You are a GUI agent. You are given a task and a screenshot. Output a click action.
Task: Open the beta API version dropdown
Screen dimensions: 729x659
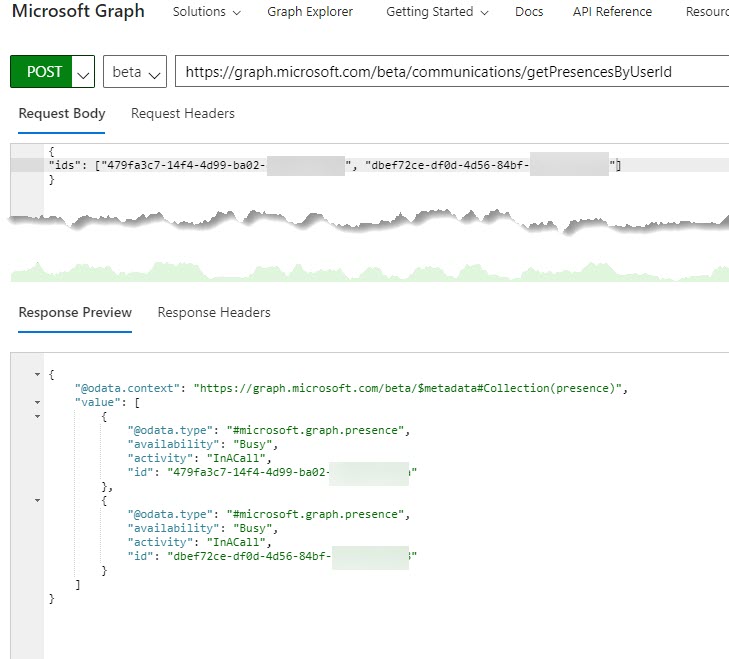pyautogui.click(x=135, y=73)
